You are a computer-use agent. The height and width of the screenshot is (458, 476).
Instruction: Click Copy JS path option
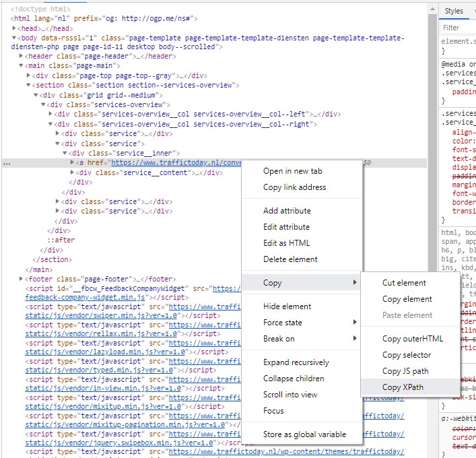pyautogui.click(x=405, y=371)
